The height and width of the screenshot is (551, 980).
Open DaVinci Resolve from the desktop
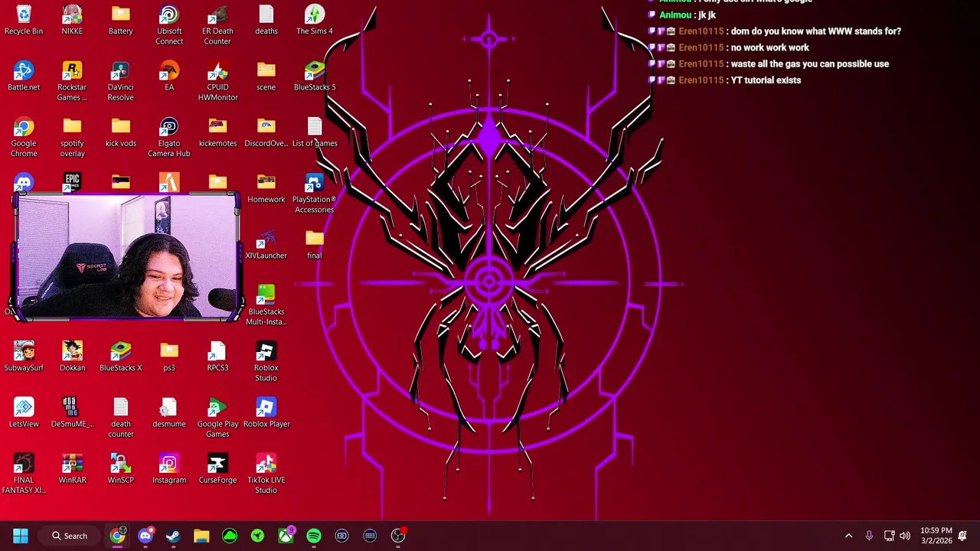121,81
